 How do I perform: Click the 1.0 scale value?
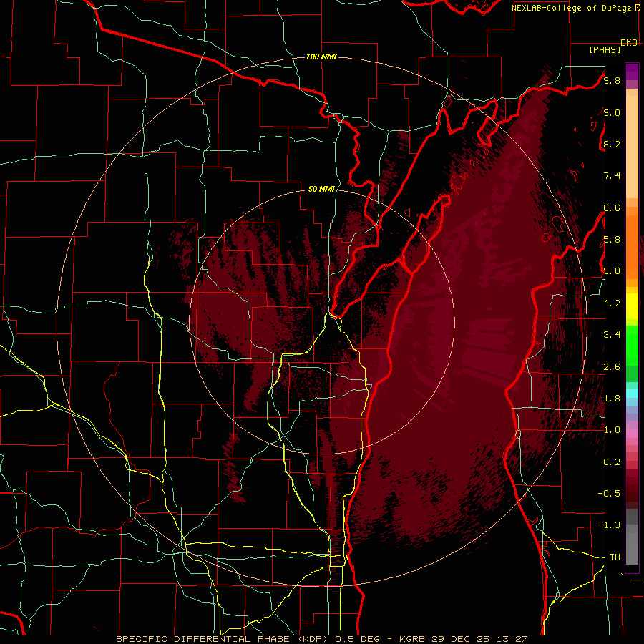[x=612, y=430]
